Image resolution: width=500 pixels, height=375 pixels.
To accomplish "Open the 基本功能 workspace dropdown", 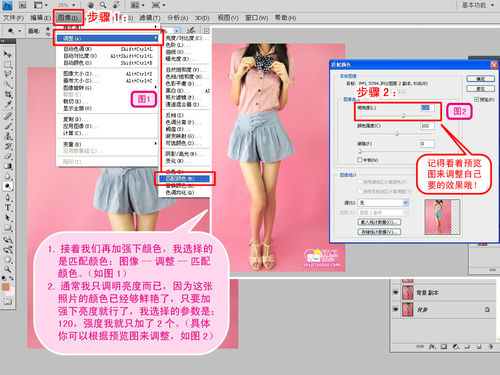I will 478,5.
